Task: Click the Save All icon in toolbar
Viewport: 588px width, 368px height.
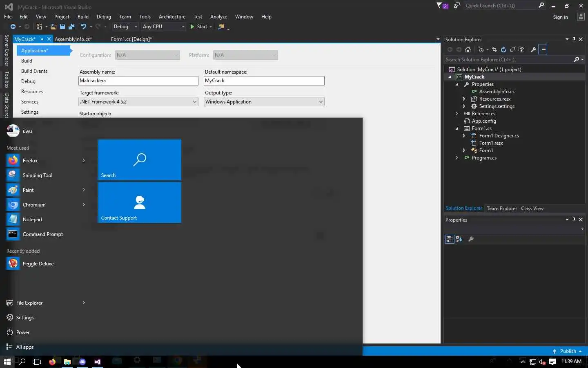Action: tap(71, 27)
